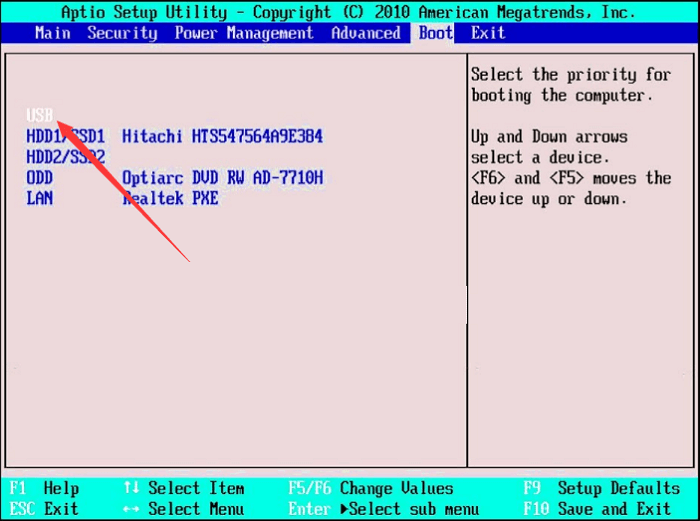The image size is (700, 521).
Task: Open the Main tab
Action: pyautogui.click(x=53, y=33)
